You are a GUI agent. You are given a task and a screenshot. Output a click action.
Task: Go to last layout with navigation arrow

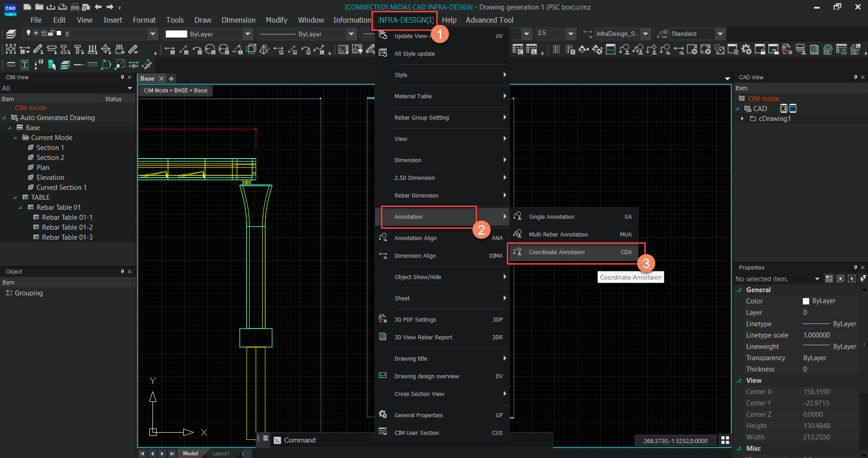tap(172, 453)
